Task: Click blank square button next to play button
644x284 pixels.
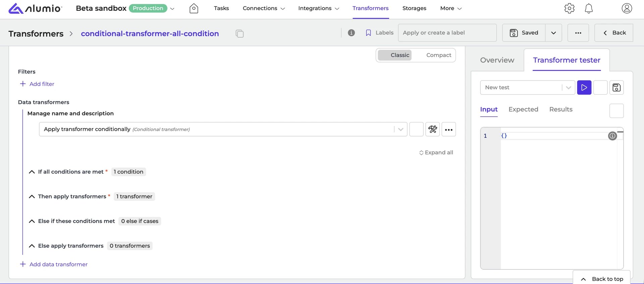Action: (x=600, y=88)
